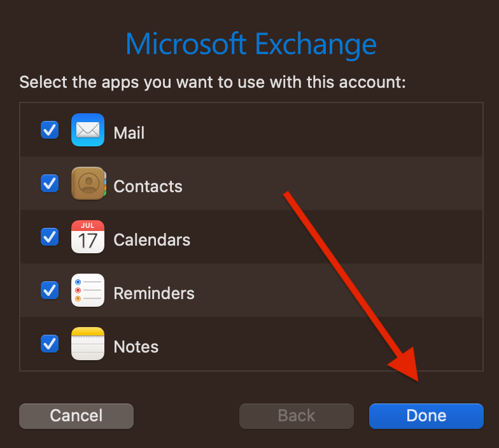This screenshot has height=448, width=499.
Task: Click the Reminders list icon
Action: pos(88,290)
